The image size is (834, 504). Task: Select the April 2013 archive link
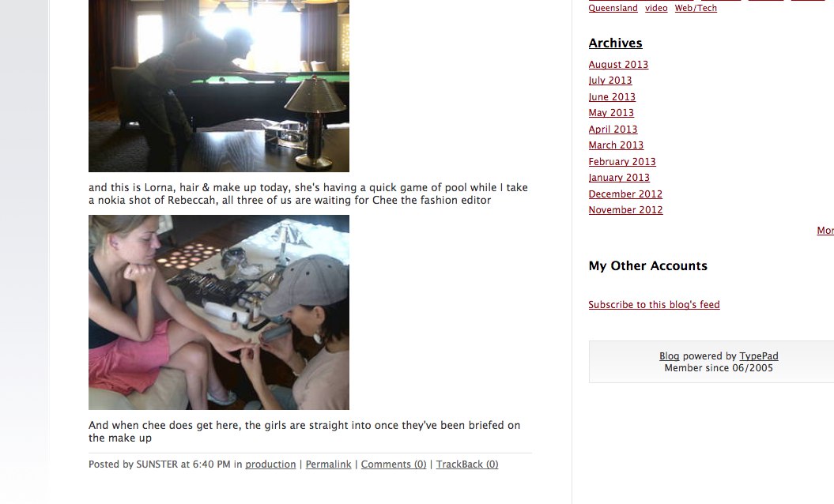(x=613, y=130)
